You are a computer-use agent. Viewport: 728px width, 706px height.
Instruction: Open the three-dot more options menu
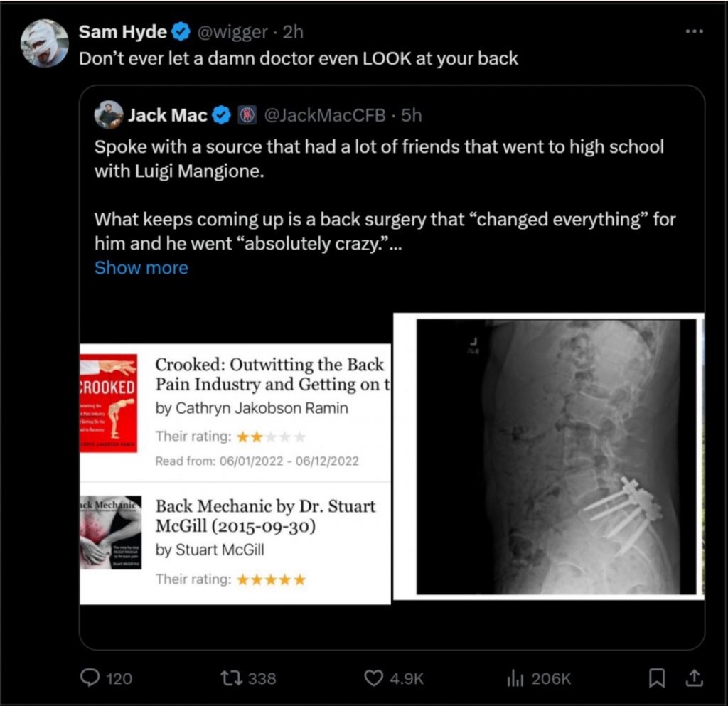click(693, 32)
